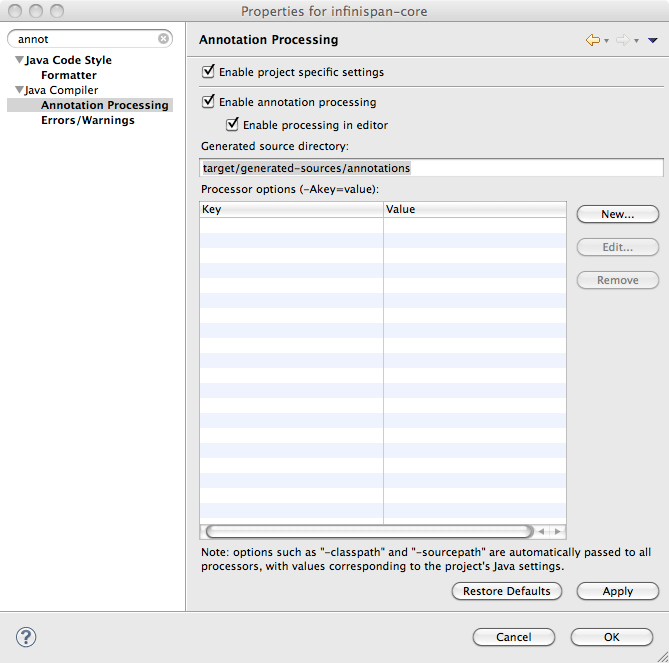Click the processor options horizontal scrollbar
Screen dimensions: 669x663
368,532
